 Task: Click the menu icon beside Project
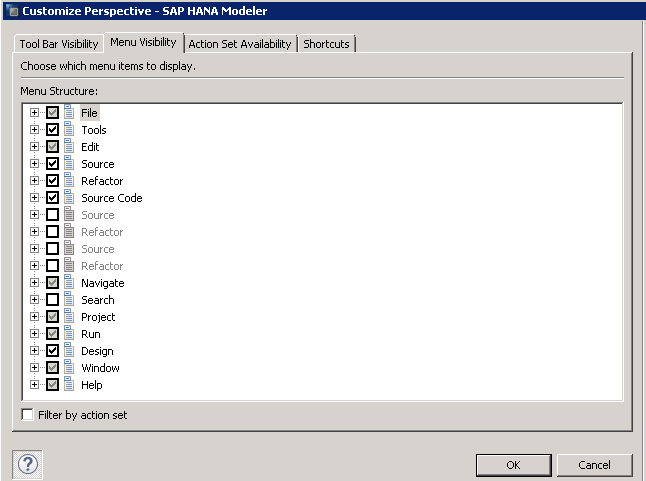click(x=69, y=317)
